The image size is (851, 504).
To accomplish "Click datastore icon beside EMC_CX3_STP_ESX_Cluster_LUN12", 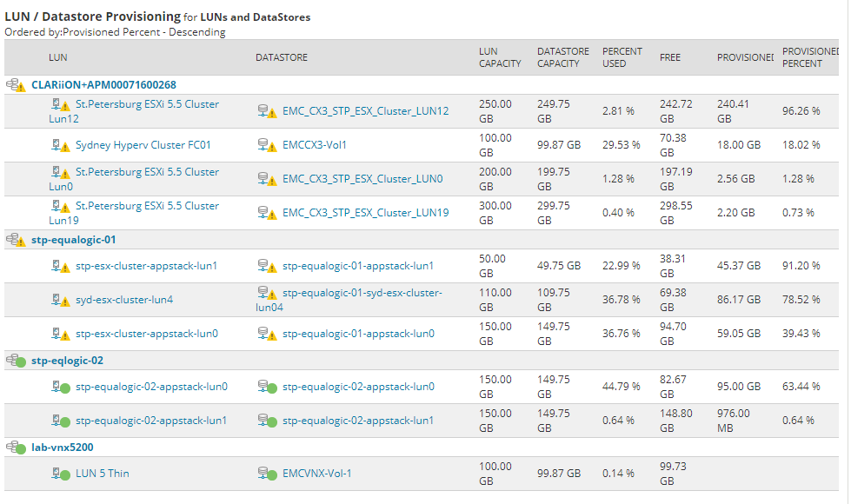I will pos(268,111).
